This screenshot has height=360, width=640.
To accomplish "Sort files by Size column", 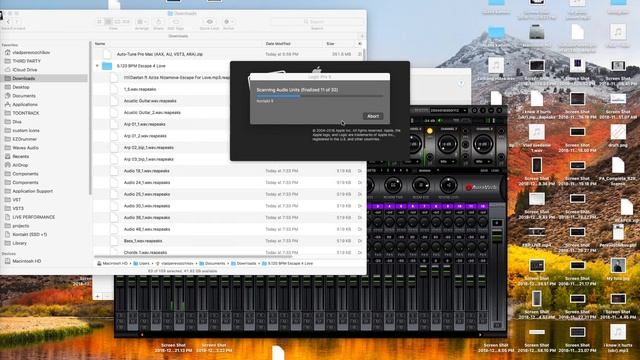I will pyautogui.click(x=330, y=44).
